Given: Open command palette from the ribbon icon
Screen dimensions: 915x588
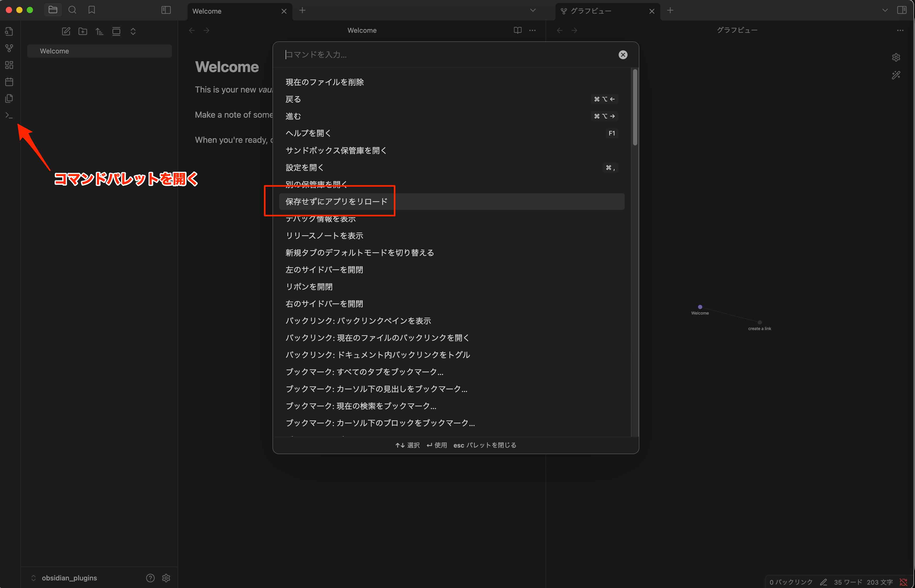Looking at the screenshot, I should [x=9, y=115].
